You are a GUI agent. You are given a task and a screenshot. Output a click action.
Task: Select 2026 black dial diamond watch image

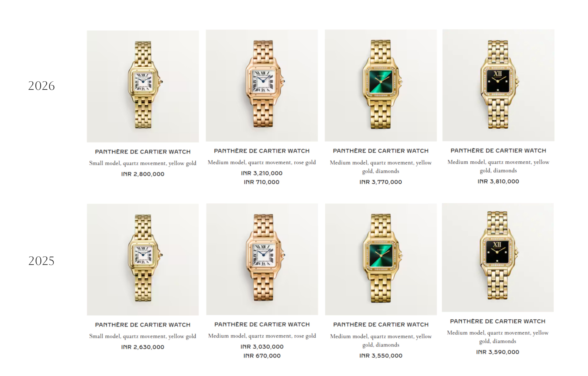tap(498, 85)
